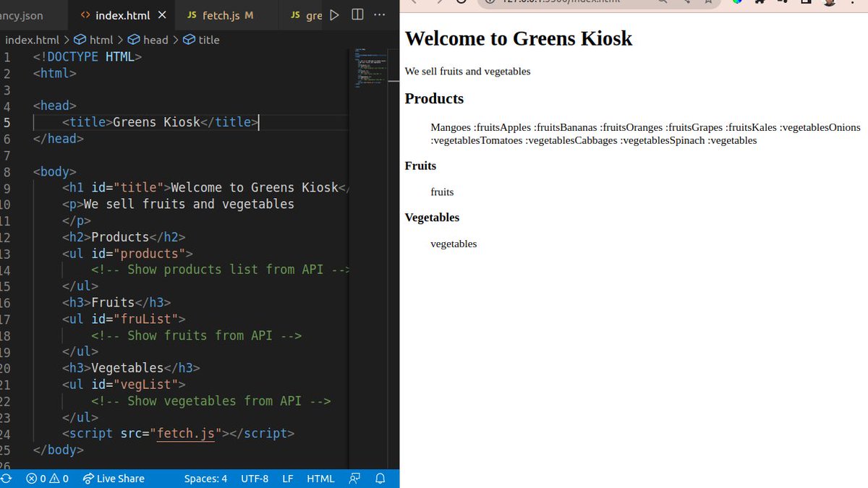Image resolution: width=868 pixels, height=488 pixels.
Task: Click the Fruits heading on the webpage
Action: [x=420, y=166]
